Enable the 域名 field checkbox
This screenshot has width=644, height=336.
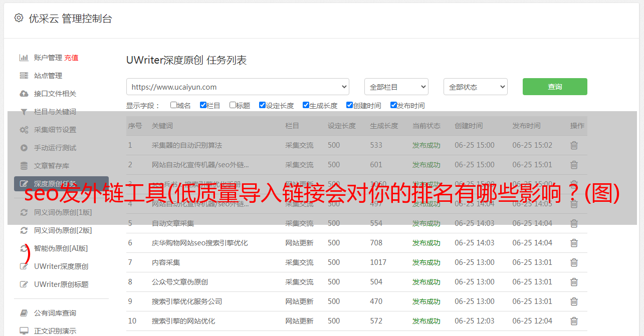(173, 105)
